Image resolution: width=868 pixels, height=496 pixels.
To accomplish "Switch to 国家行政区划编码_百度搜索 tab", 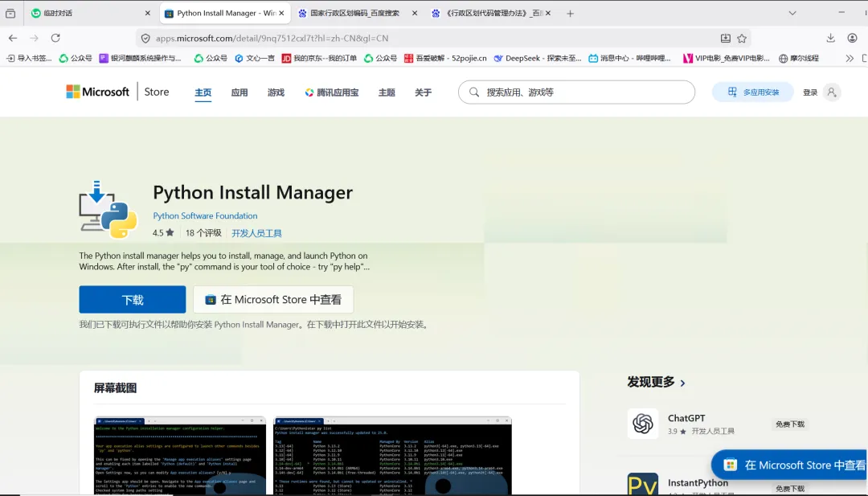I will point(354,14).
